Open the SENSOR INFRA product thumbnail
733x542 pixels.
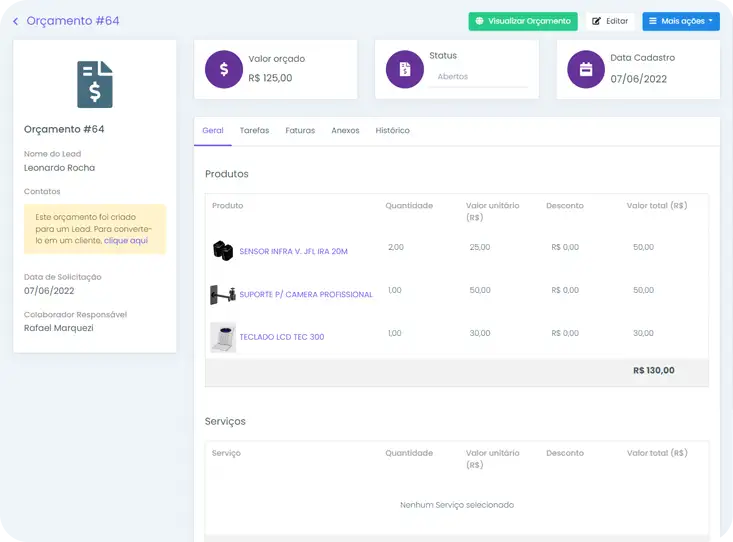tap(222, 251)
